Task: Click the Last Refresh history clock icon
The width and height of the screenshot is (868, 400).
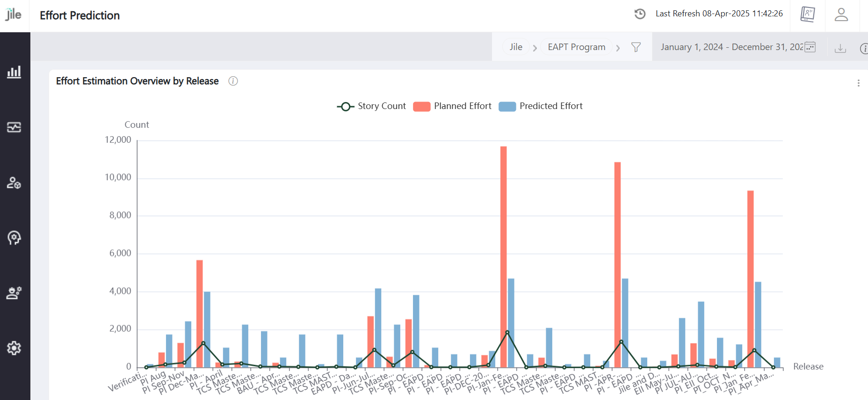Action: click(640, 14)
